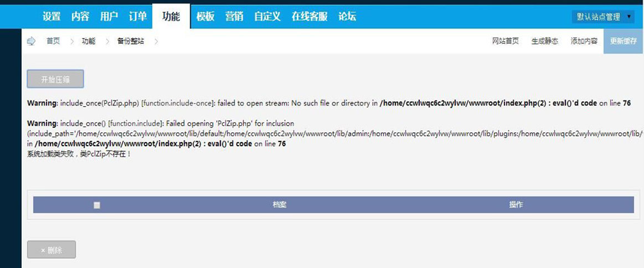
Task: Click the 添加内容 link
Action: [x=584, y=41]
